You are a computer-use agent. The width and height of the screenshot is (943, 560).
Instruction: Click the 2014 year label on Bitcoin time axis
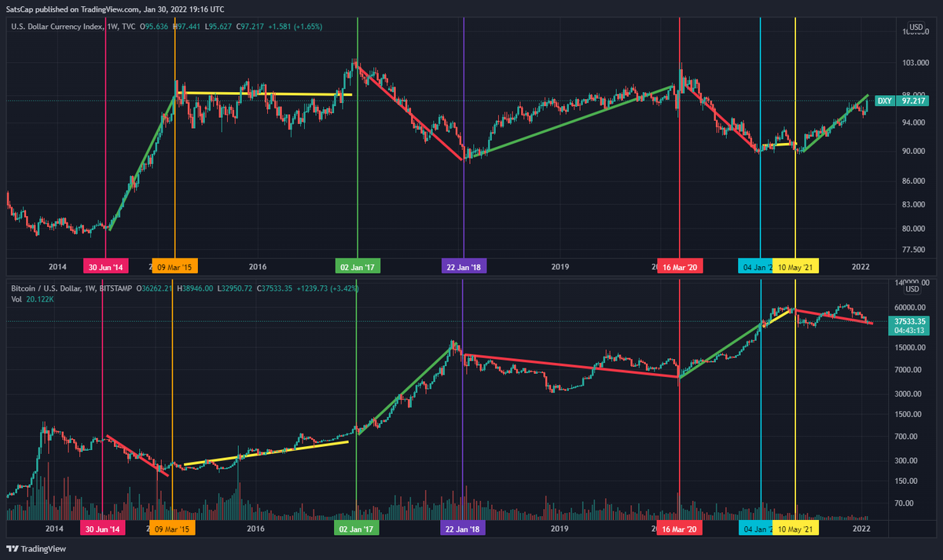pyautogui.click(x=54, y=529)
